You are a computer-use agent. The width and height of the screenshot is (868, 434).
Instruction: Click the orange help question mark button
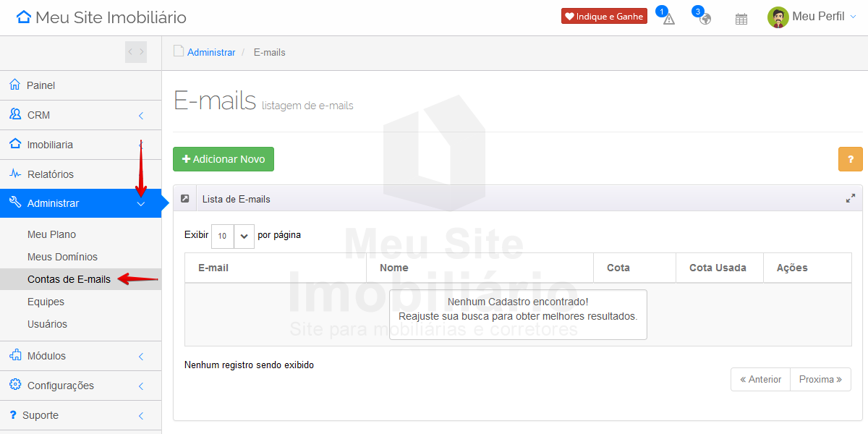tap(850, 159)
